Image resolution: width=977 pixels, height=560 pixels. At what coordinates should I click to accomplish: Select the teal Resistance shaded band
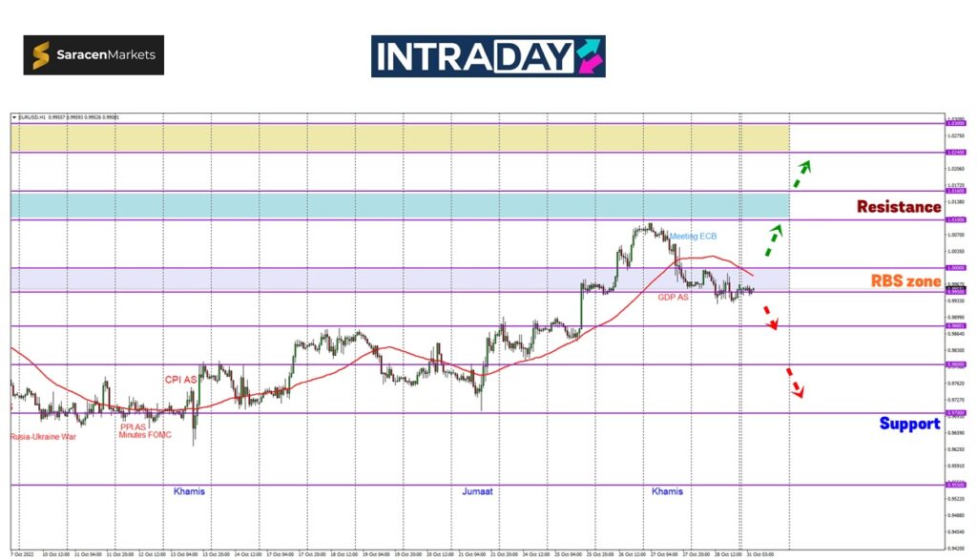coord(401,205)
